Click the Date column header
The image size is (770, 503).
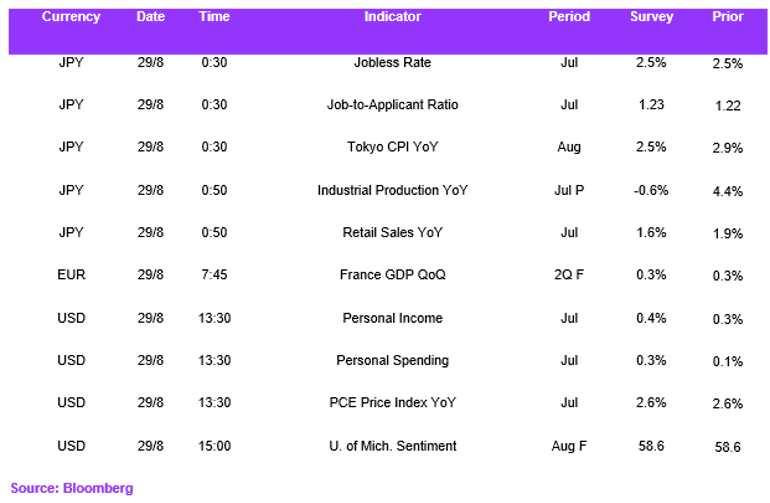click(151, 17)
